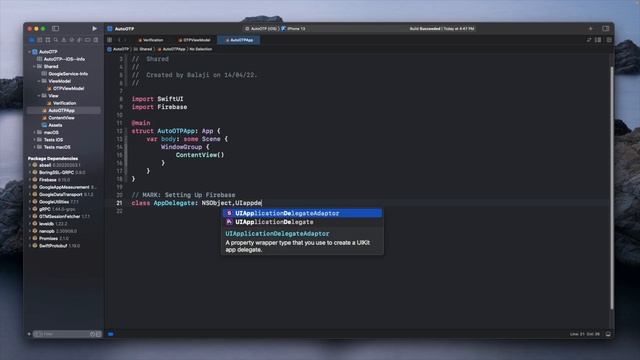Click Shared in the jump bar breadcrumb
640x360 pixels.
143,49
